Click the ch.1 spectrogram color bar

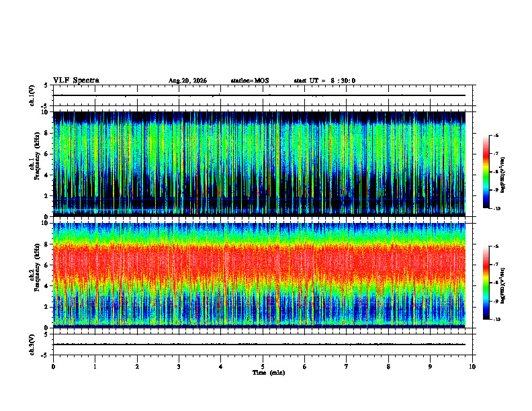point(486,172)
